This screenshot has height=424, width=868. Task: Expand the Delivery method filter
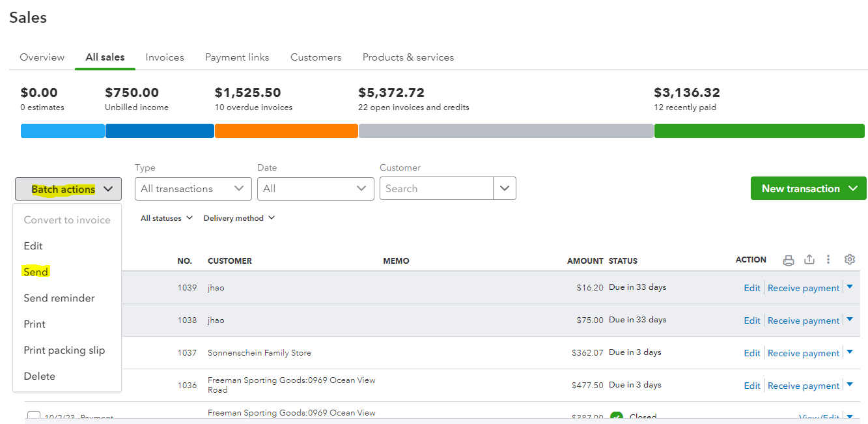pos(239,218)
